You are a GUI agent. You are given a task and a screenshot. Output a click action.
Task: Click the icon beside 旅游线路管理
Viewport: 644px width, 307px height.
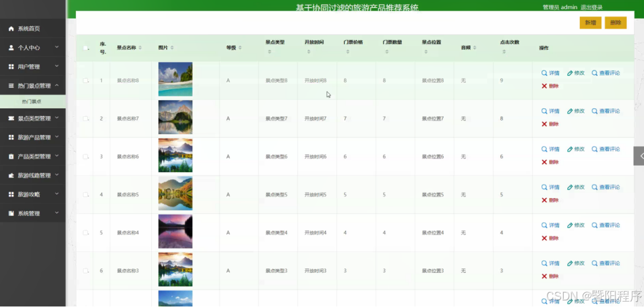click(11, 176)
